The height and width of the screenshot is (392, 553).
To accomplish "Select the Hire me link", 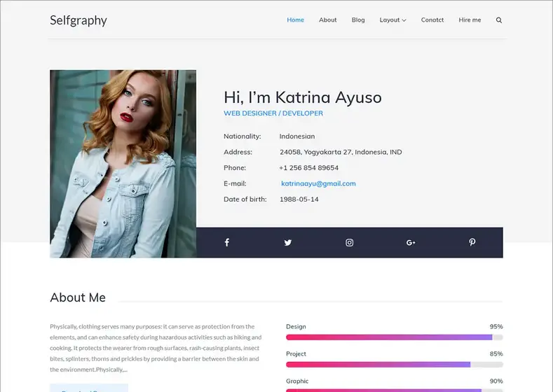I will pos(470,20).
